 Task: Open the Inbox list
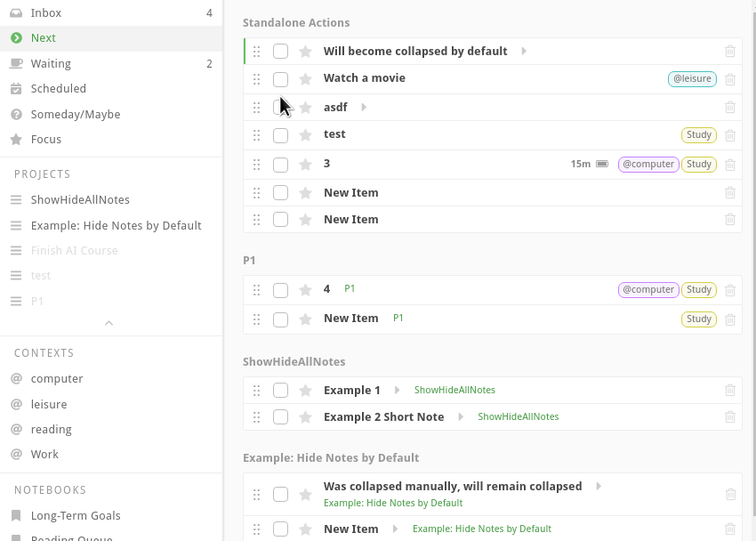coord(46,13)
